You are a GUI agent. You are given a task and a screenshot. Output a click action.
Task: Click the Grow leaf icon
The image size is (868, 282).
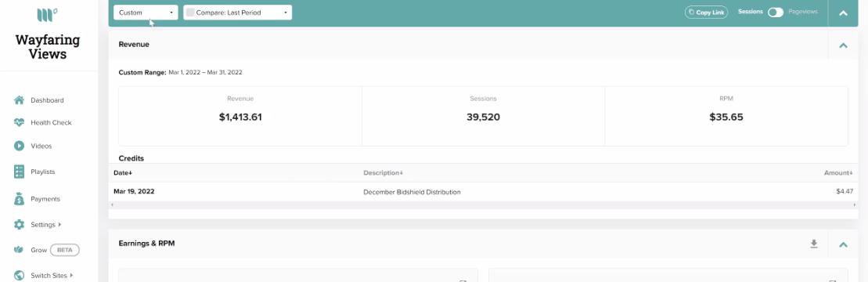coord(20,250)
